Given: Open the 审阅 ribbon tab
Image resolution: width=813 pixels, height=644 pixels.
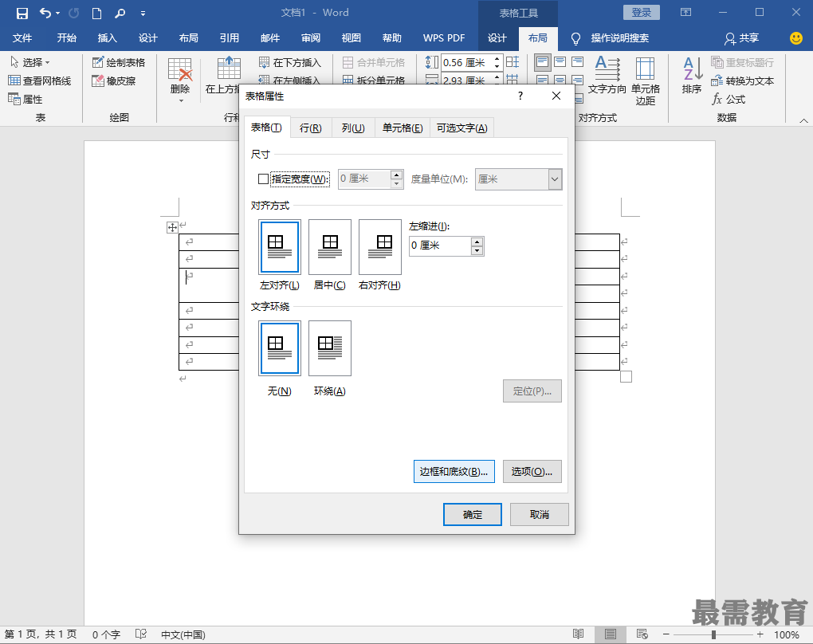Looking at the screenshot, I should (311, 37).
